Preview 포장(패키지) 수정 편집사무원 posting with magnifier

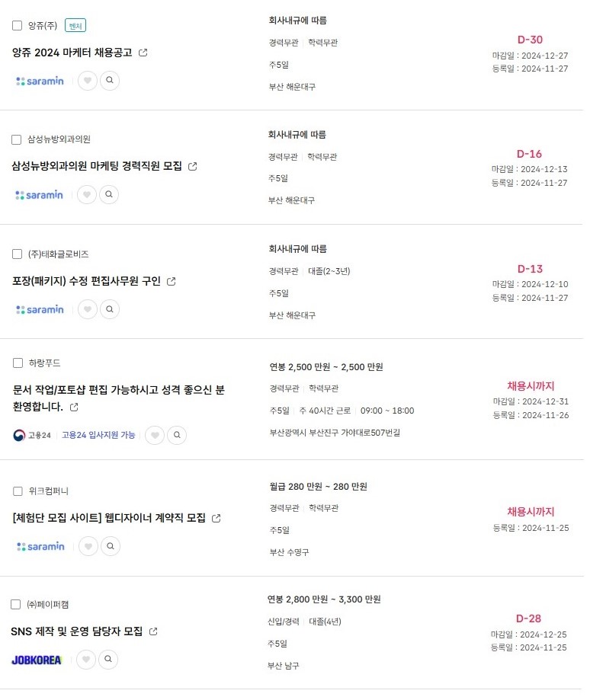point(110,309)
